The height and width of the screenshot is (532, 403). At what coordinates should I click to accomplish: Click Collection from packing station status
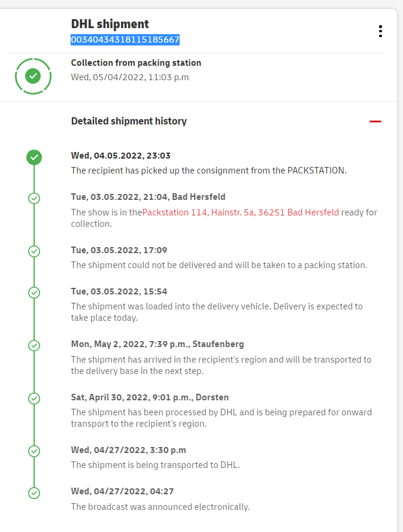[136, 63]
